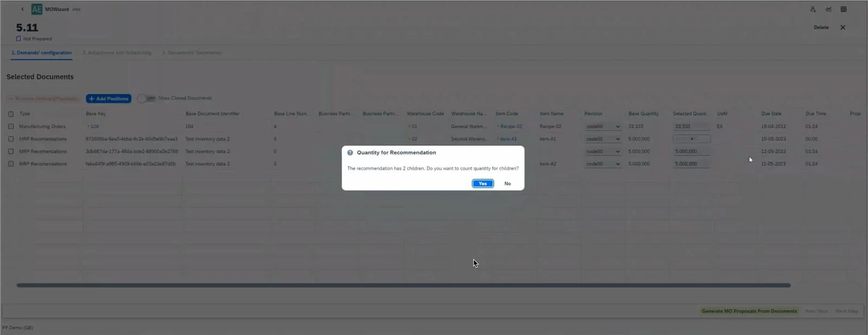This screenshot has width=868, height=335.
Task: Close the 5.11 job with the X icon
Action: (843, 27)
